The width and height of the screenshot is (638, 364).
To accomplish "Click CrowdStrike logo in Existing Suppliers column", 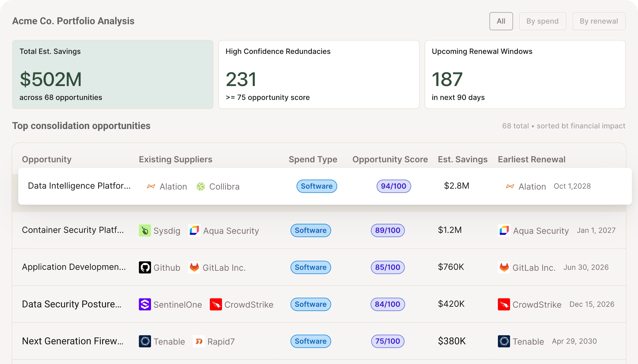I will [216, 304].
